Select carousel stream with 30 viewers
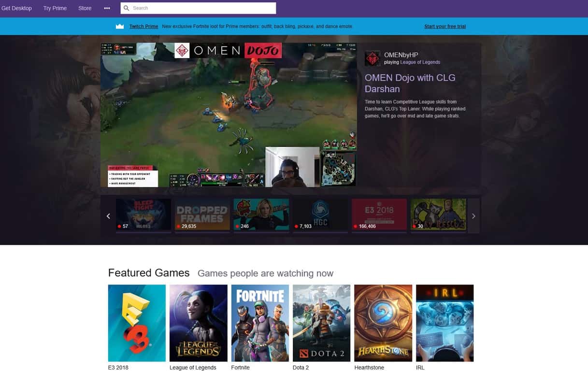Screen dimensions: 588x371 tap(438, 215)
